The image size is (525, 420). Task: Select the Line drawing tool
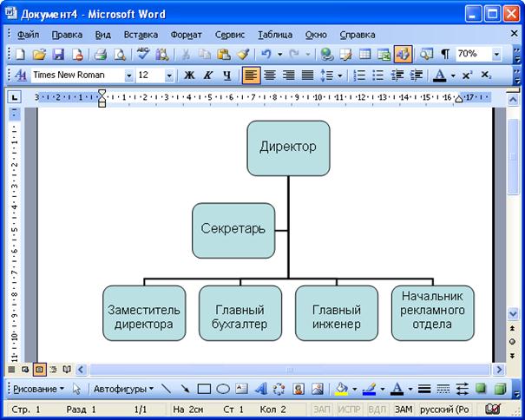[x=166, y=389]
